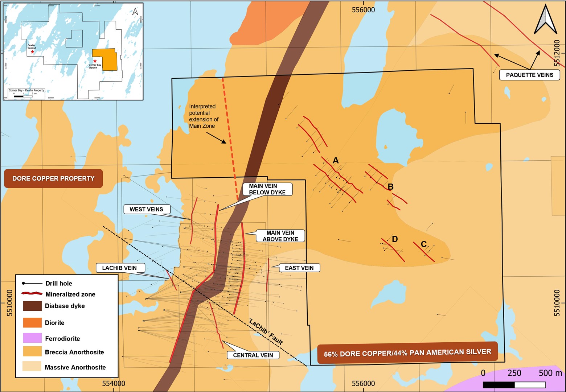Screen dimensions: 566x392
Task: Click the orange property block in inset map
Action: 105,59
